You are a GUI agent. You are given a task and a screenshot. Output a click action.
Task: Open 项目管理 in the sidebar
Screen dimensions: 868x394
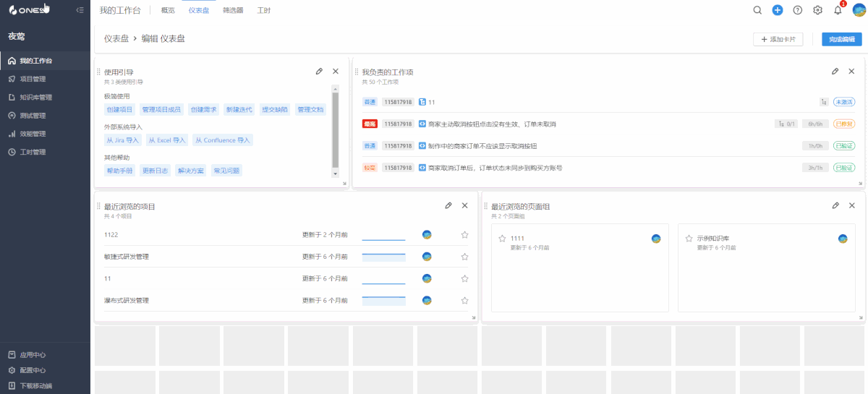tap(33, 79)
